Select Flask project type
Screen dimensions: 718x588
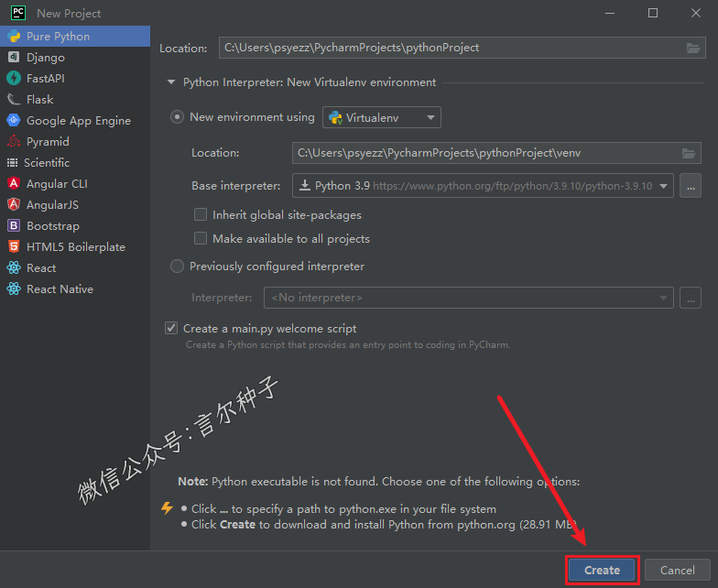[75, 99]
